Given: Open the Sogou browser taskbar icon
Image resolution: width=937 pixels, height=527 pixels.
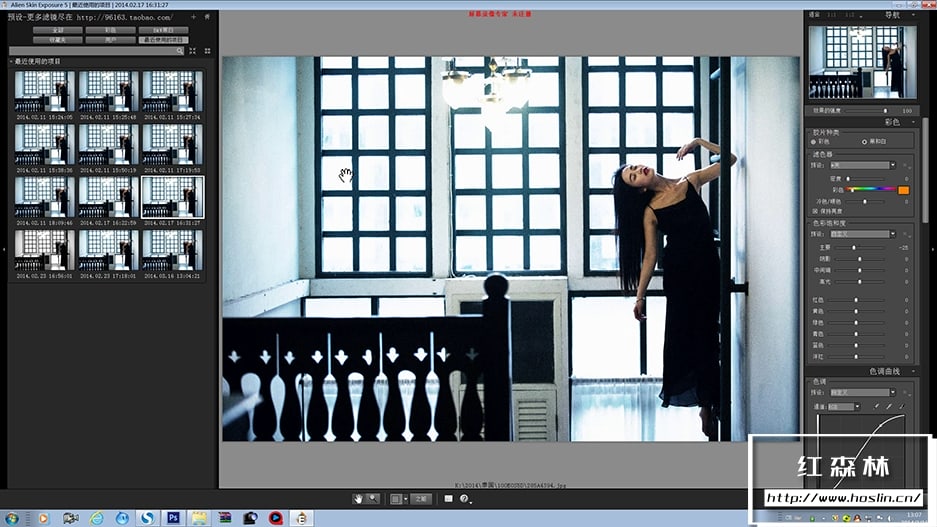Looking at the screenshot, I should 148,518.
